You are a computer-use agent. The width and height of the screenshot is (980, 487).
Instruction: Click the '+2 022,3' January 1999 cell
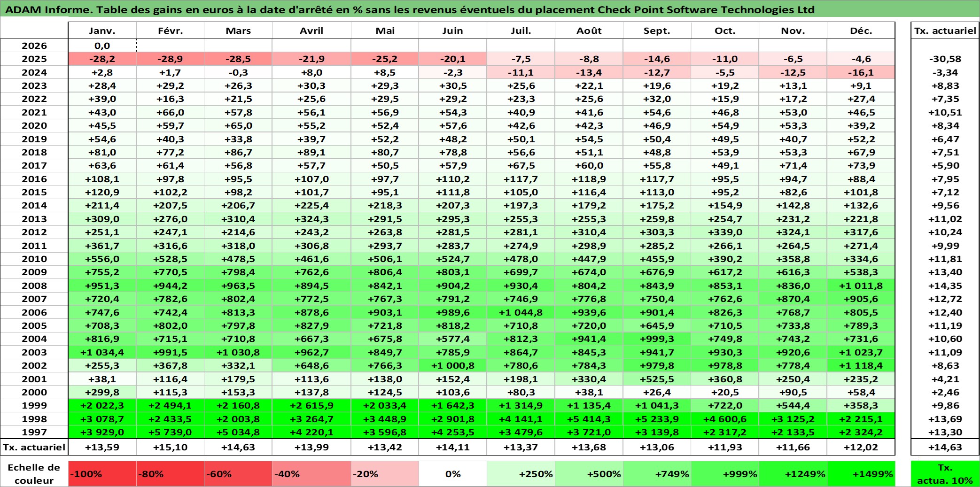tap(102, 405)
